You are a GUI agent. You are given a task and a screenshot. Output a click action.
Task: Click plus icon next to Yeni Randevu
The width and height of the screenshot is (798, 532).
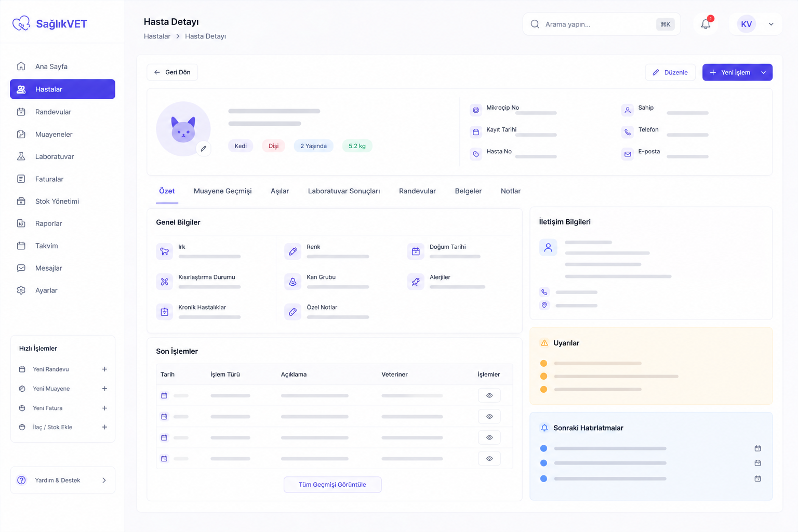[x=104, y=369]
